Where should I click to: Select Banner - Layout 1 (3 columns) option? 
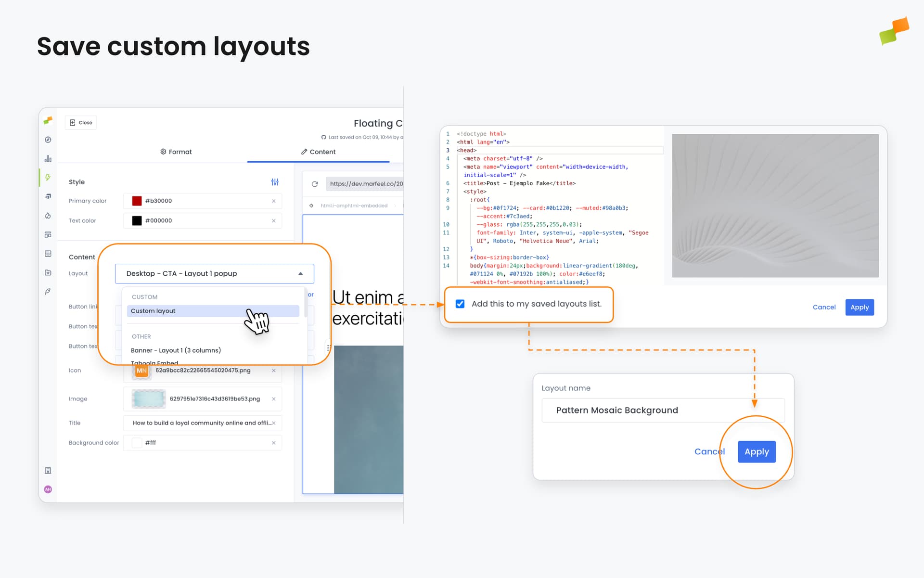coord(176,350)
